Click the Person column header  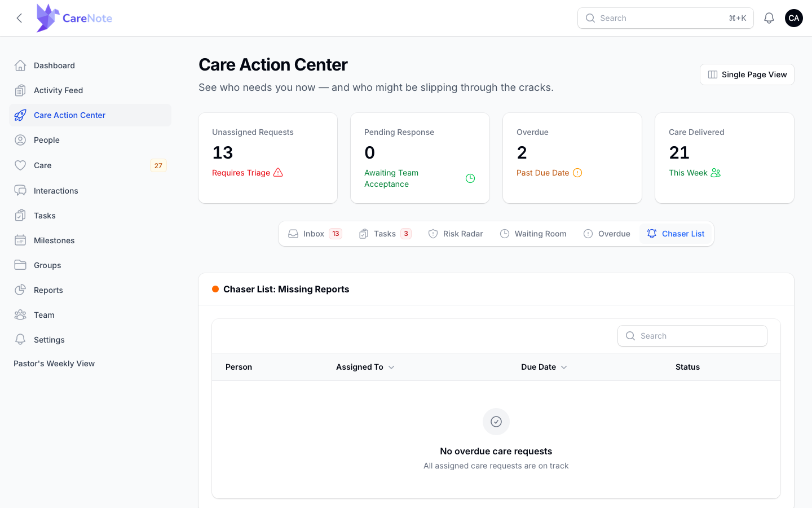click(x=239, y=367)
